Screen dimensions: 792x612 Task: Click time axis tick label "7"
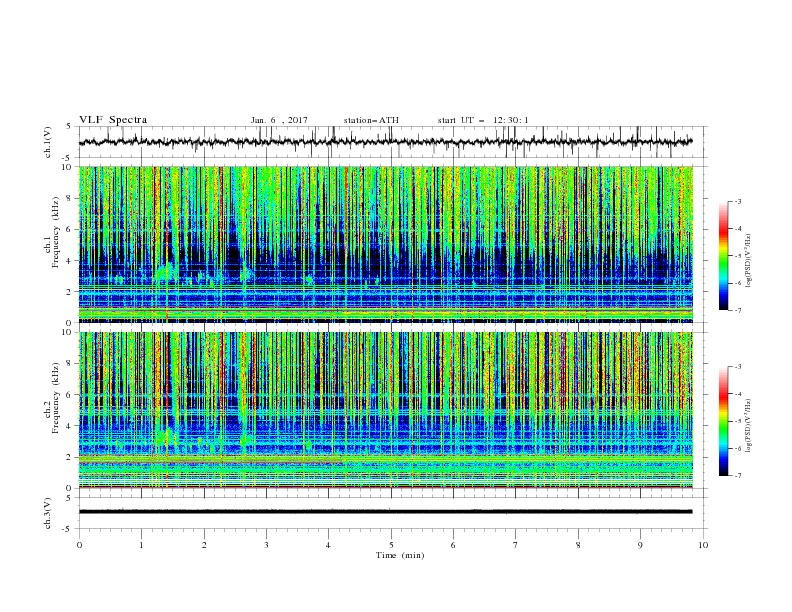pos(516,545)
